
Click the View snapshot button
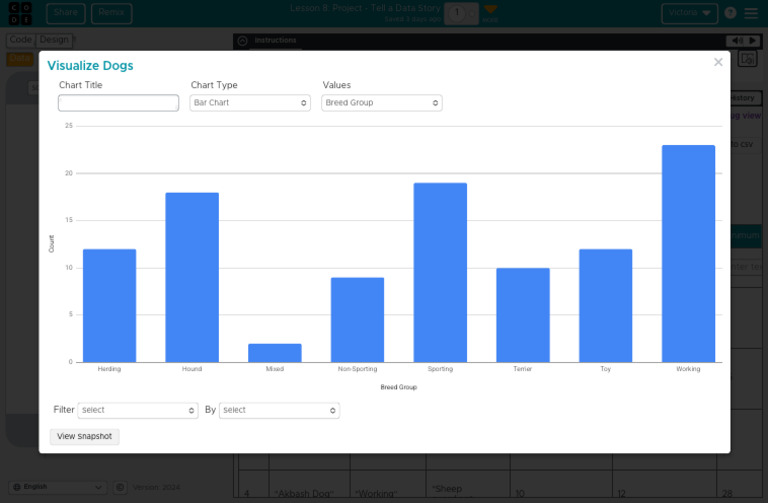(x=84, y=436)
